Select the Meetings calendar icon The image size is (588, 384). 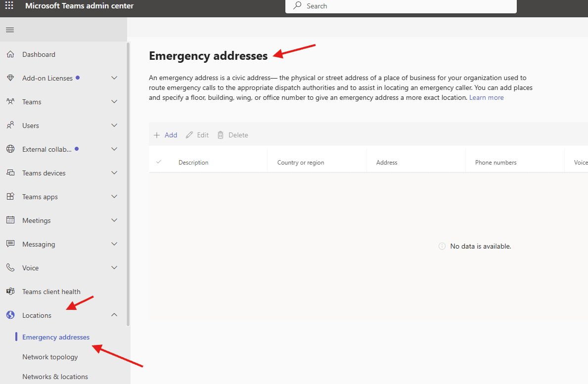[x=10, y=220]
